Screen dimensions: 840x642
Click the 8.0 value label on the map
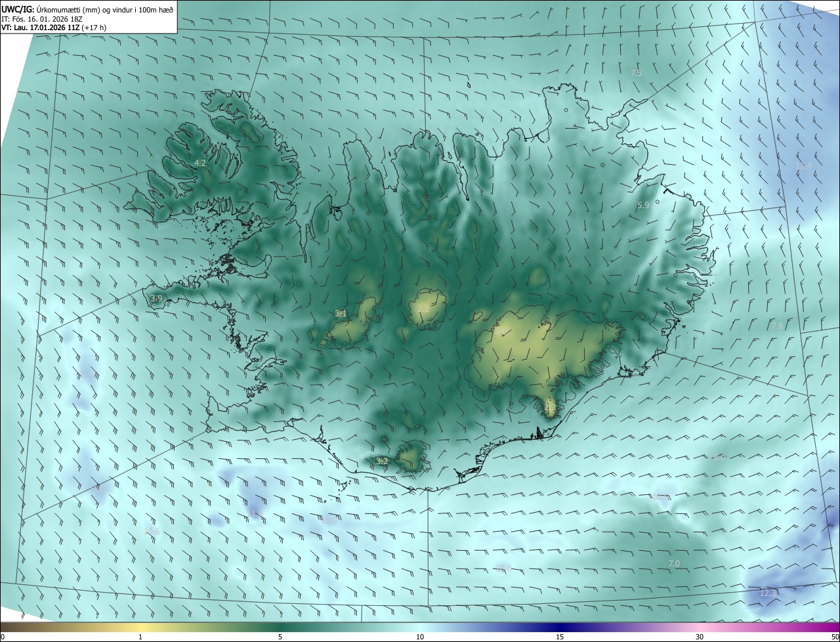[x=720, y=457]
